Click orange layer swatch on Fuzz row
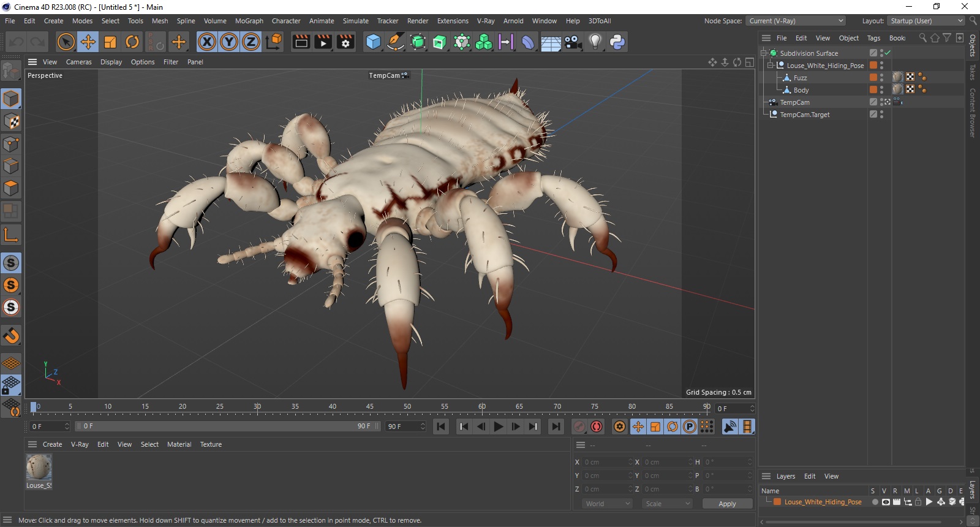 click(873, 77)
